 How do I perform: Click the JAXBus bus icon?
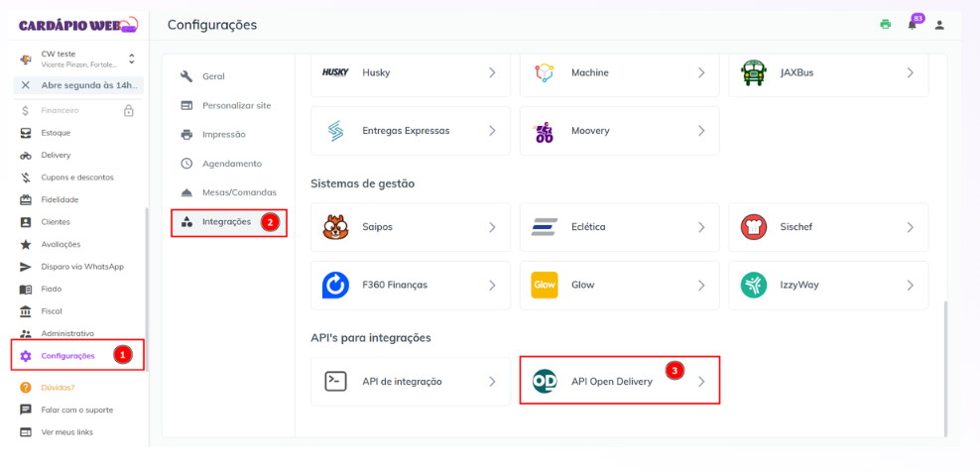pos(753,72)
